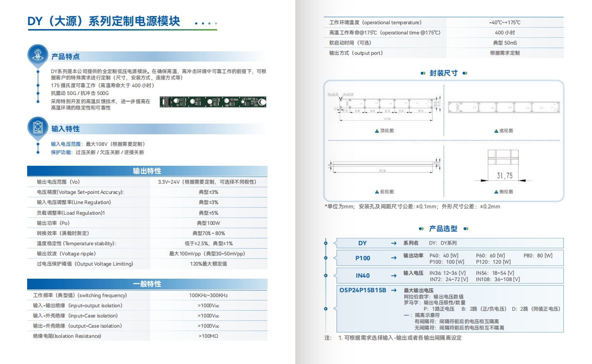The image size is (592, 364).
Task: Click the IN108: 36~108 [V] voltage option
Action: pyautogui.click(x=498, y=279)
